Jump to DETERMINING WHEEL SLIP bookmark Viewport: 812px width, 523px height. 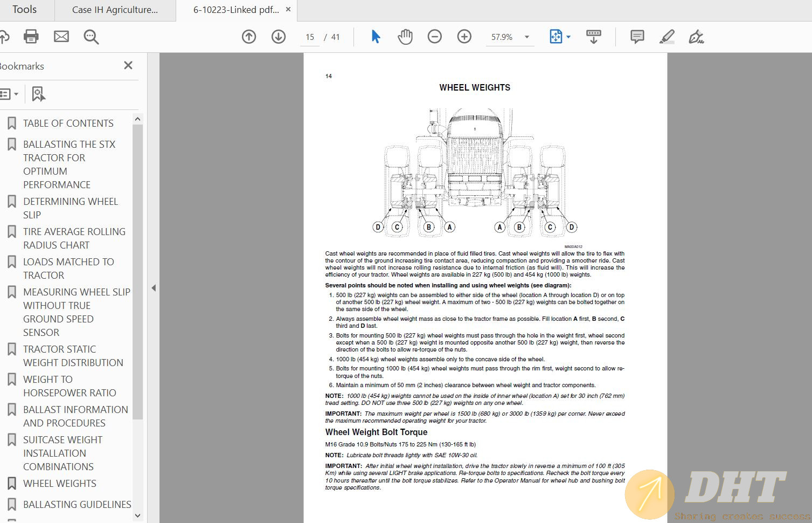click(x=71, y=208)
